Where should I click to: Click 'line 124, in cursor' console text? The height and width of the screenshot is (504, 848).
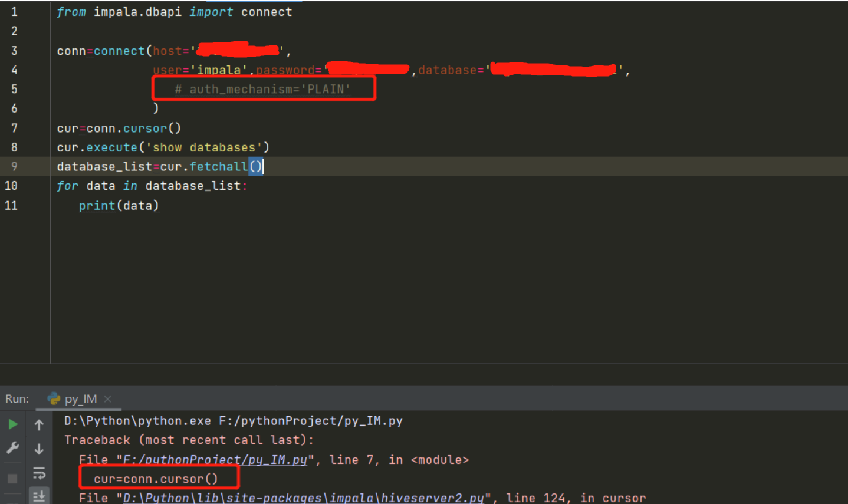pyautogui.click(x=576, y=498)
